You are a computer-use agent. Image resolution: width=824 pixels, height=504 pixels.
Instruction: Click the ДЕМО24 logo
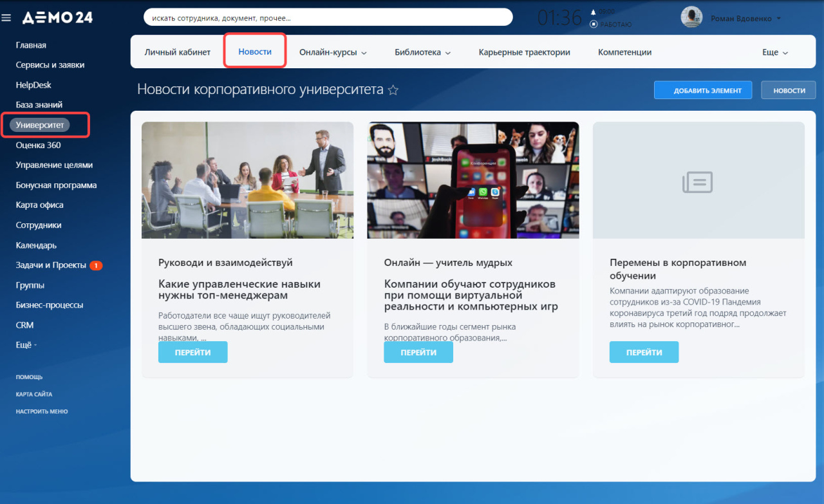click(x=57, y=17)
